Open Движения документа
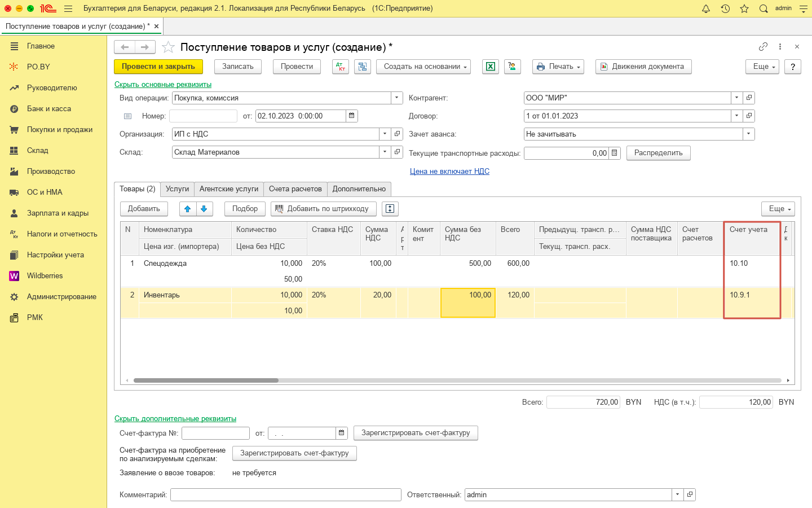 click(x=643, y=67)
